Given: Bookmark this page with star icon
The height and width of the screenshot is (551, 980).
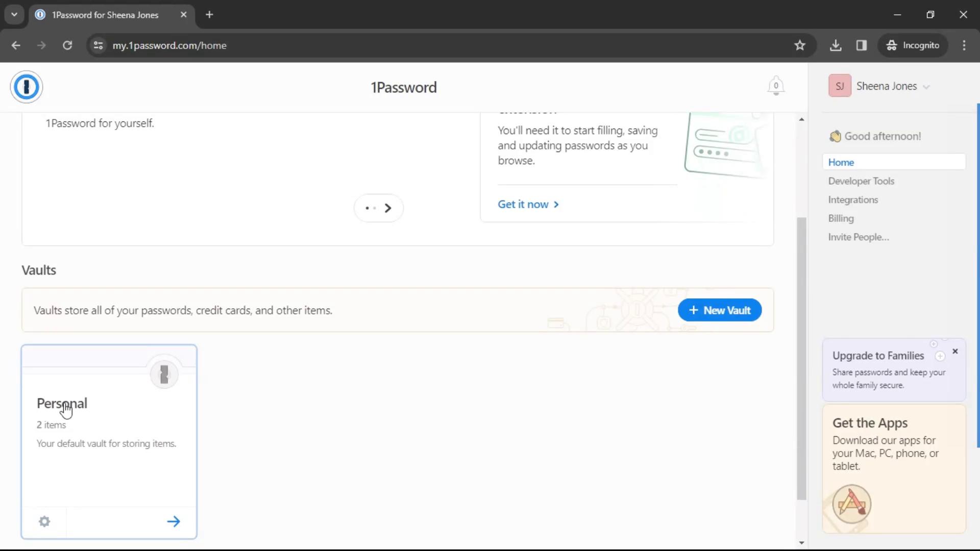Looking at the screenshot, I should click(800, 45).
